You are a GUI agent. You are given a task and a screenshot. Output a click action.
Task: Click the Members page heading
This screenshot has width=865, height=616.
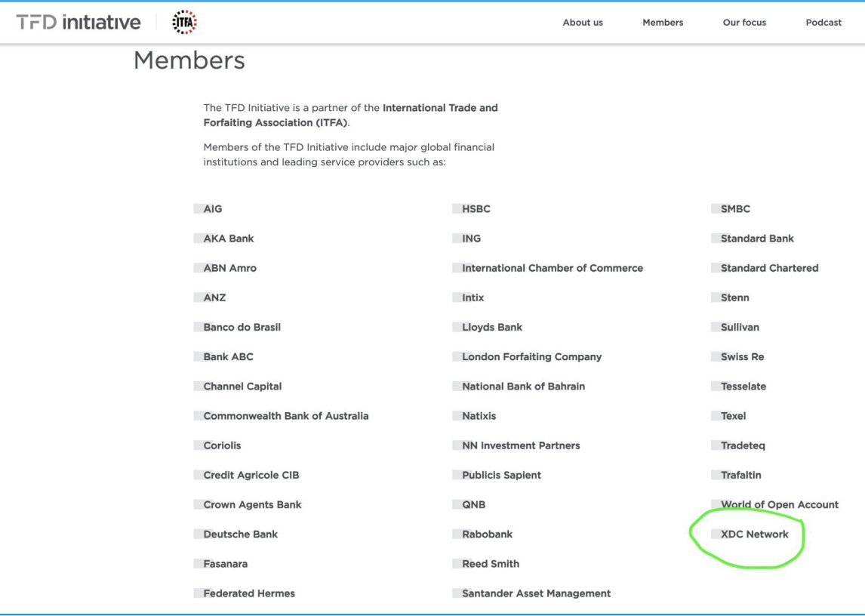pos(189,60)
